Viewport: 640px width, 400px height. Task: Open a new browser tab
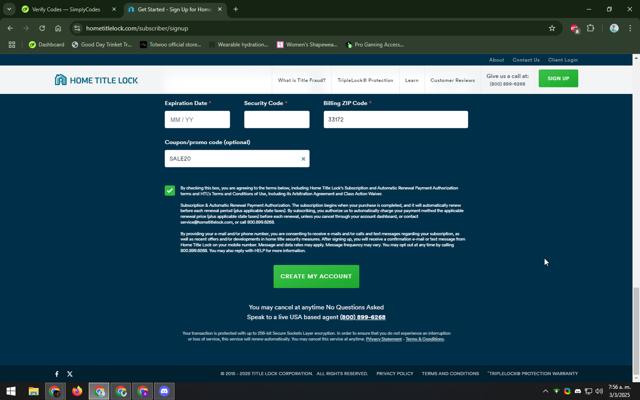pyautogui.click(x=236, y=9)
